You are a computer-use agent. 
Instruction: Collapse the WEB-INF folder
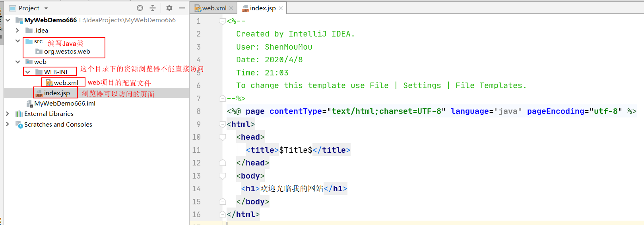[x=27, y=72]
